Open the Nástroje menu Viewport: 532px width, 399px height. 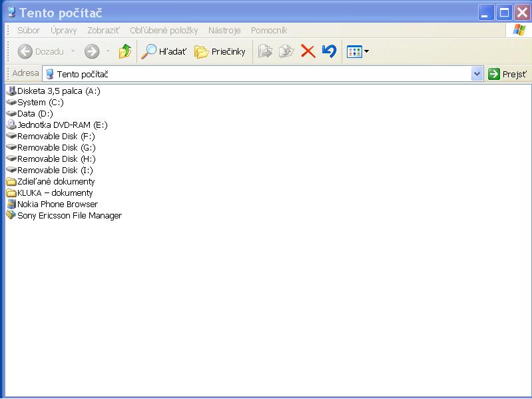pos(224,31)
